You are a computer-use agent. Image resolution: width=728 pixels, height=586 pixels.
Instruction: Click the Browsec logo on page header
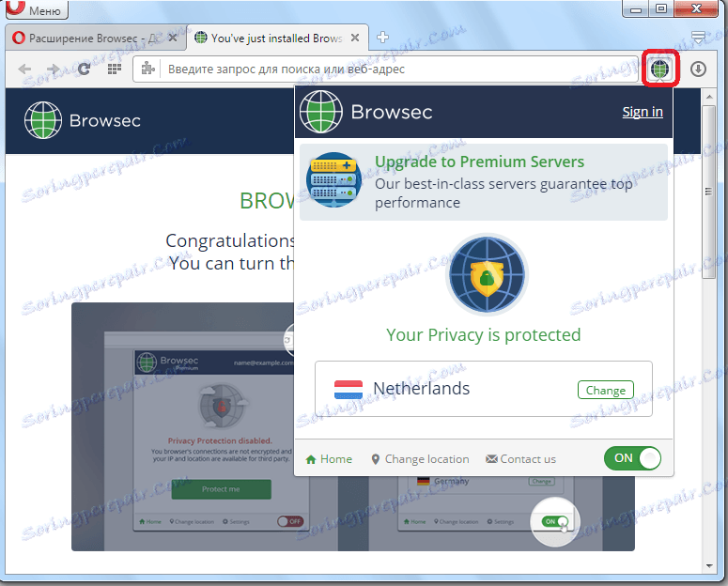tap(82, 121)
